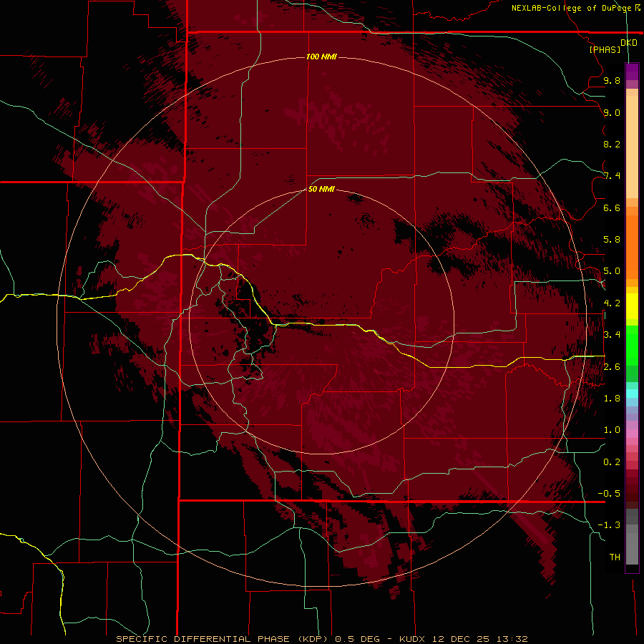Click the SPECIFIC DIFFERENTIAL PHASE (KDP) caption
This screenshot has height=644, width=644.
pyautogui.click(x=222, y=639)
